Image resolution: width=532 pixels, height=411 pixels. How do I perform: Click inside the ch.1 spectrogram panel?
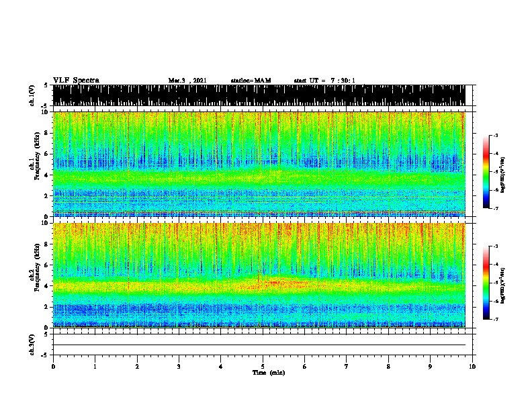tap(259, 164)
